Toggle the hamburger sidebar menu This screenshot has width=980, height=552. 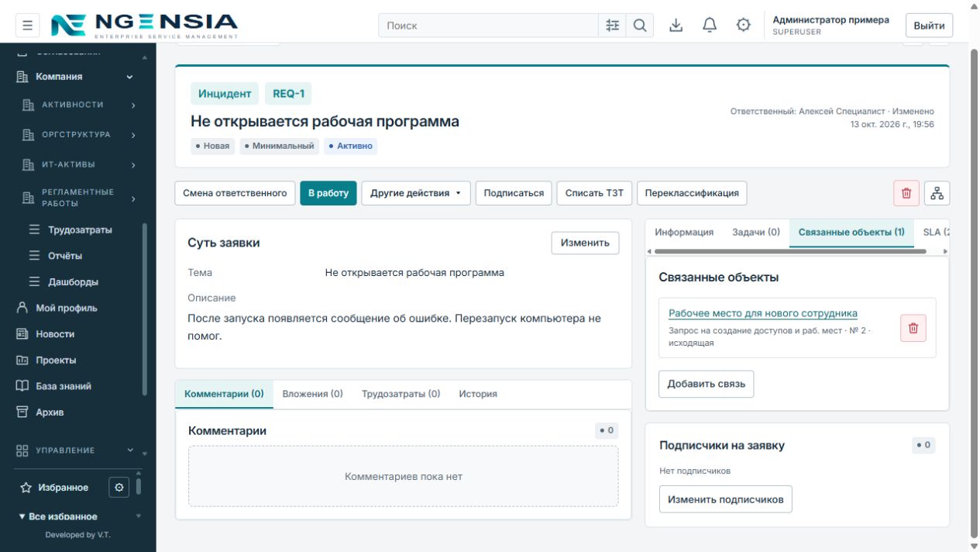pos(28,26)
